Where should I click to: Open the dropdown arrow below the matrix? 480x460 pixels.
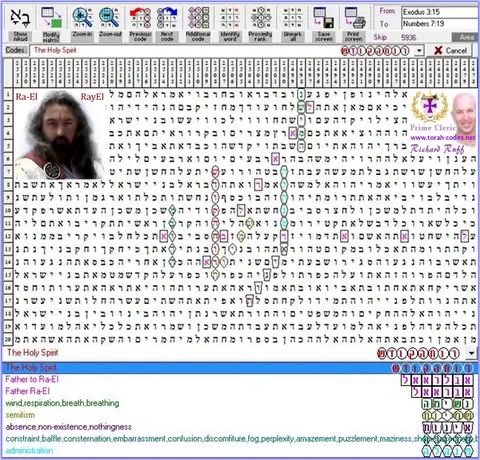[x=471, y=353]
